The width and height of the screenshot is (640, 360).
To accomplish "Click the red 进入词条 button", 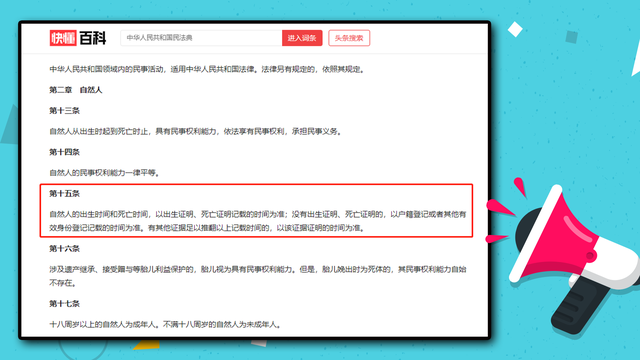I will [302, 38].
